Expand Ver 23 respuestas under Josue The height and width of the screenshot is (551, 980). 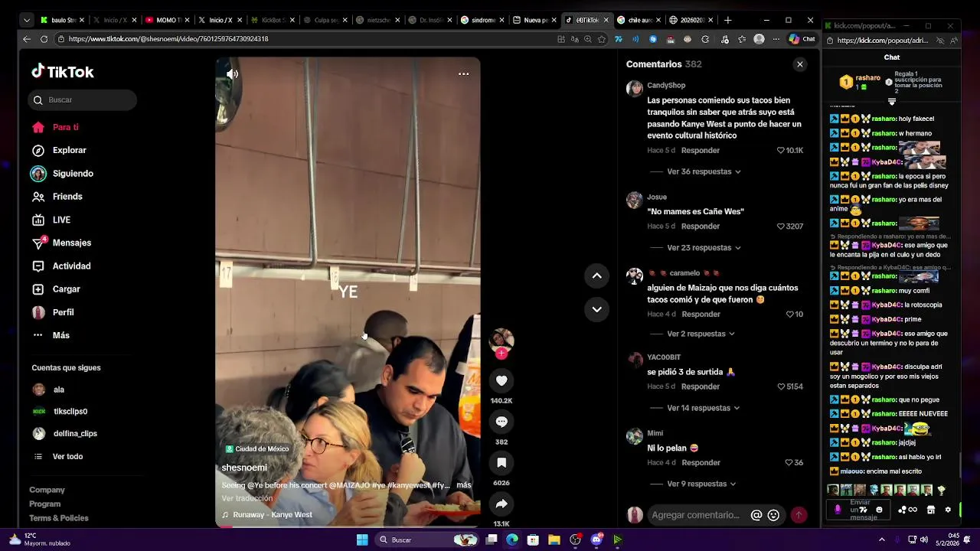pos(704,248)
